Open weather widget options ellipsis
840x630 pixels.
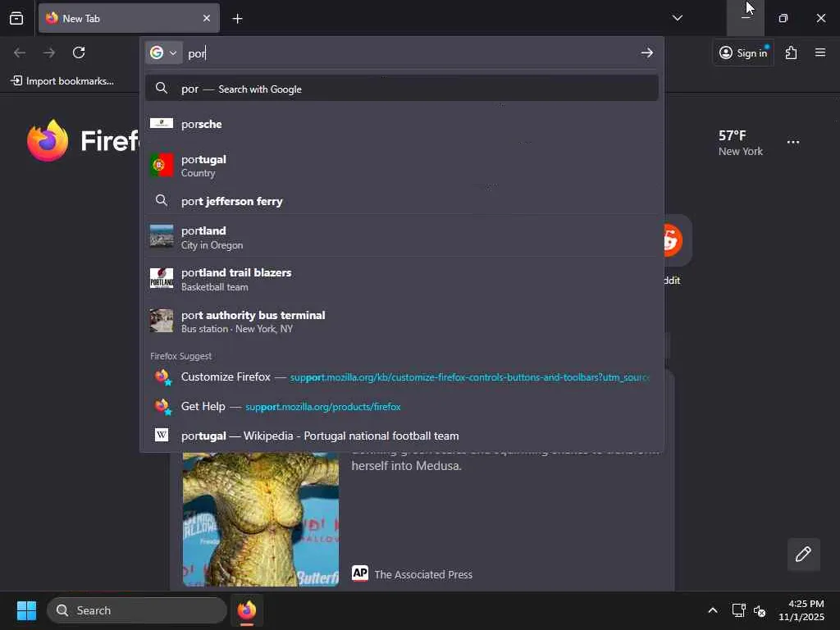pyautogui.click(x=793, y=142)
